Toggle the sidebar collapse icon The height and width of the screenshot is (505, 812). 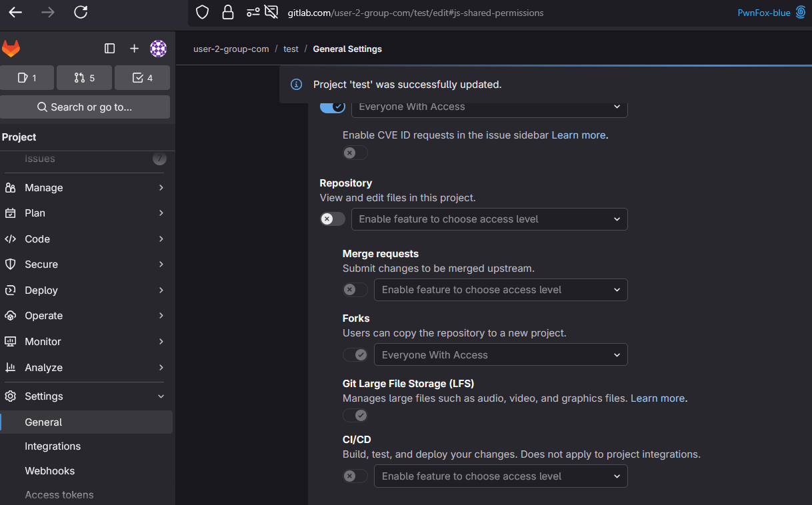point(110,49)
